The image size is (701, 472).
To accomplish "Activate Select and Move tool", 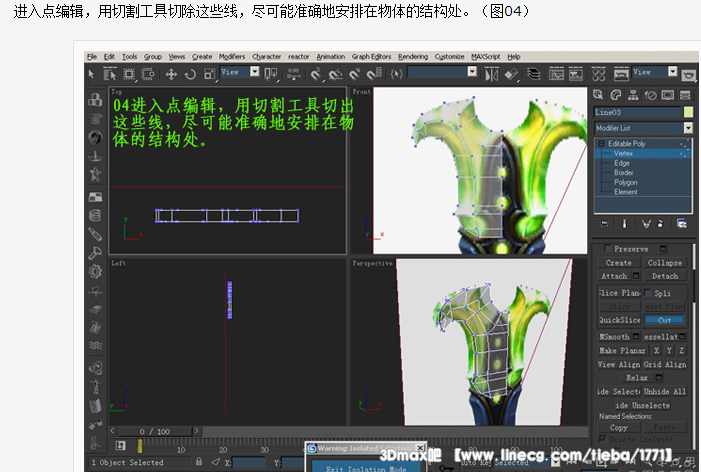I will [x=171, y=74].
